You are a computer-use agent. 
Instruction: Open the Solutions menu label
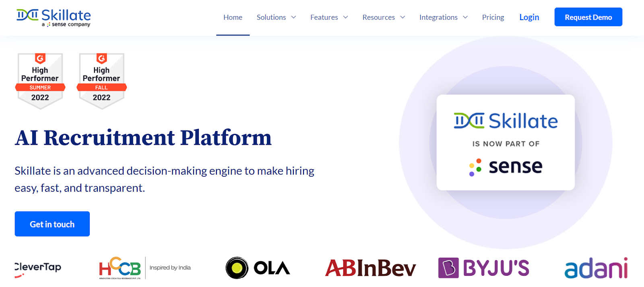(x=271, y=17)
